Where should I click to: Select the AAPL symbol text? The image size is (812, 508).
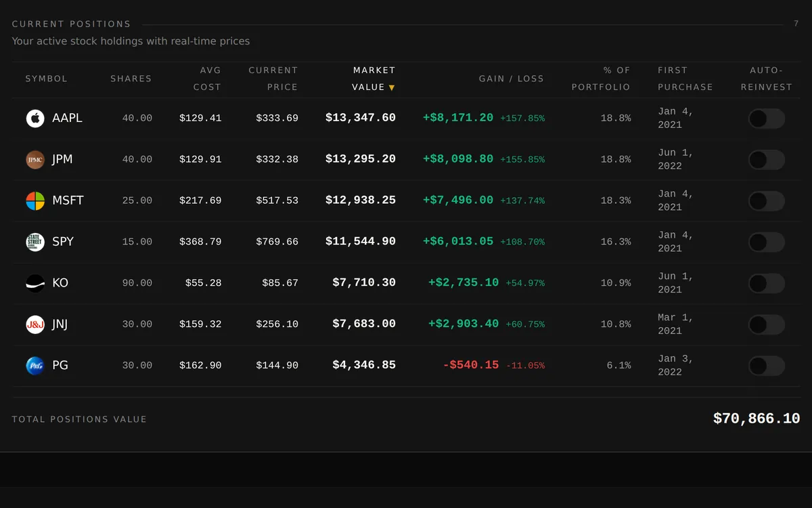68,118
